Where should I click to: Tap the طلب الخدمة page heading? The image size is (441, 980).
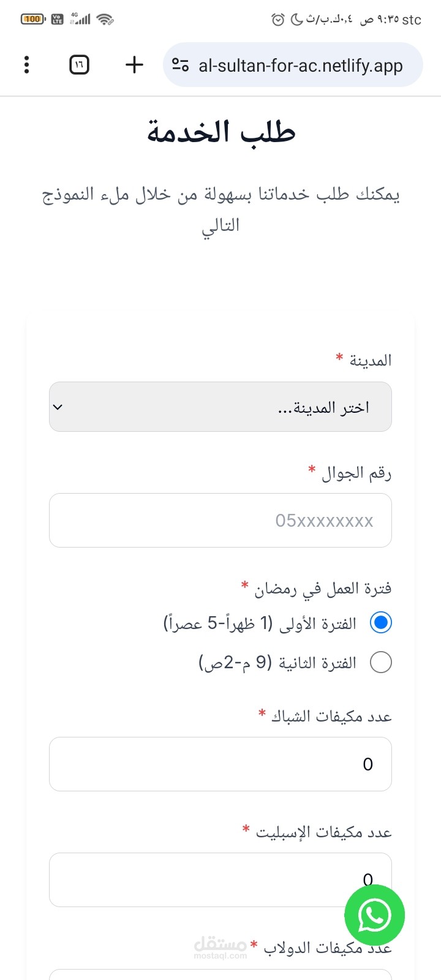click(221, 132)
